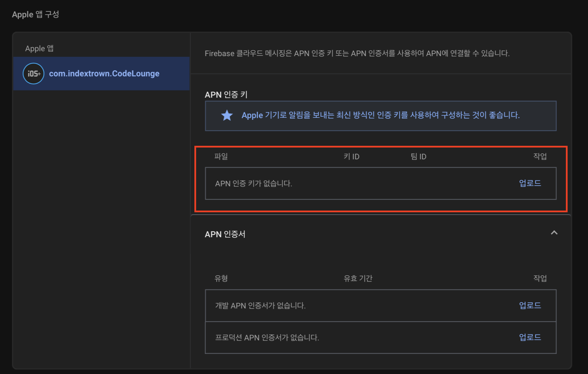Click the 'Apple 앱' sidebar label
Viewport: 588px width, 374px height.
tap(39, 48)
